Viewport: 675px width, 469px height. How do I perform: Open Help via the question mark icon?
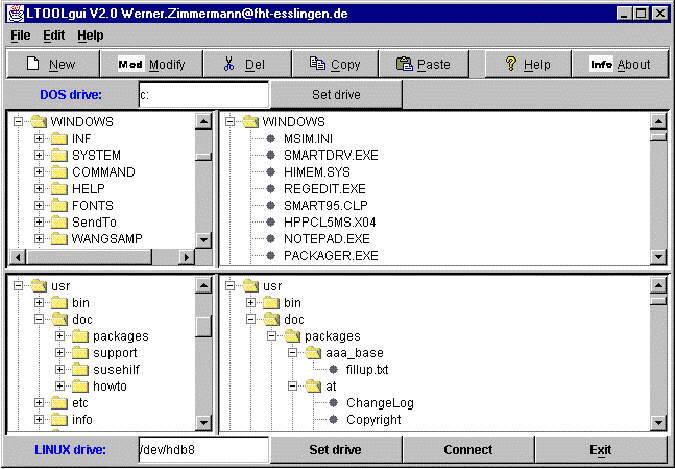click(x=510, y=64)
